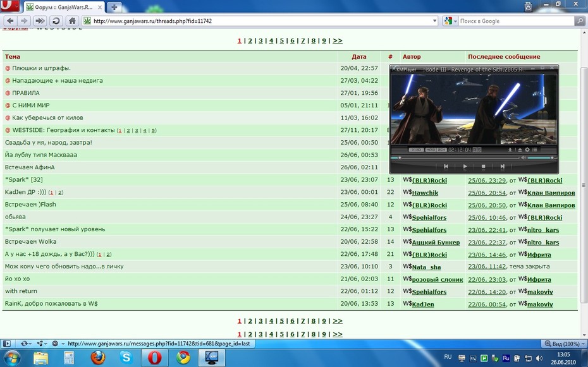Launch Firefox from the taskbar
Image resolution: width=588 pixels, height=367 pixels.
click(x=98, y=358)
